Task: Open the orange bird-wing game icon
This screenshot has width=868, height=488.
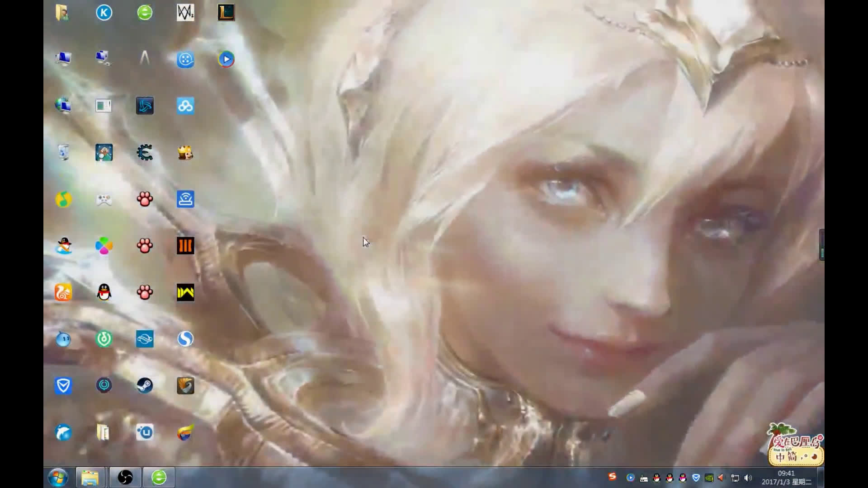Action: (x=185, y=385)
